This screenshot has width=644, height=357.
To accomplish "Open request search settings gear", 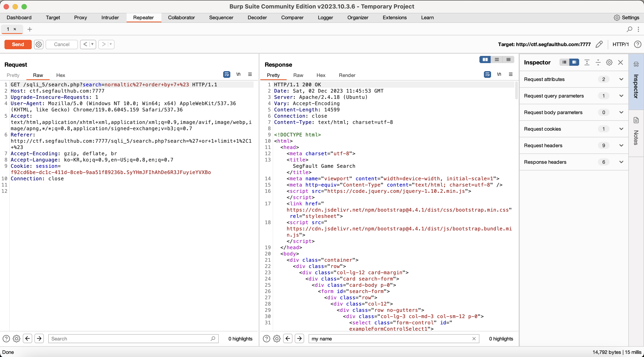I will 17,339.
